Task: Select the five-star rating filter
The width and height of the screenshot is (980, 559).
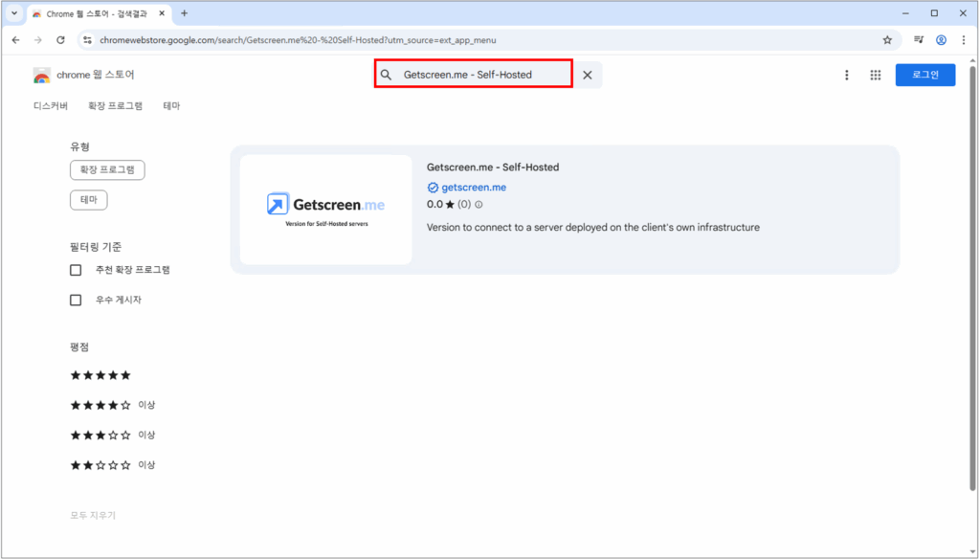Action: 100,375
